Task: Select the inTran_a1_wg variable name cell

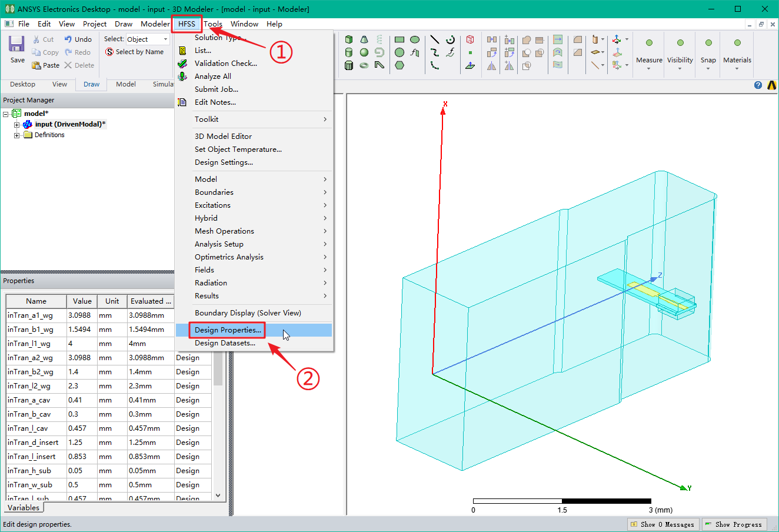Action: click(36, 315)
